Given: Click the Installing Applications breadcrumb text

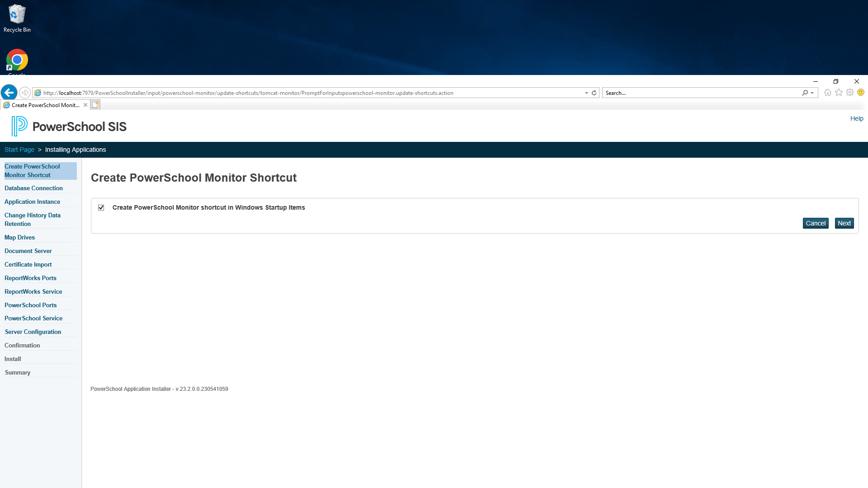Looking at the screenshot, I should point(75,150).
